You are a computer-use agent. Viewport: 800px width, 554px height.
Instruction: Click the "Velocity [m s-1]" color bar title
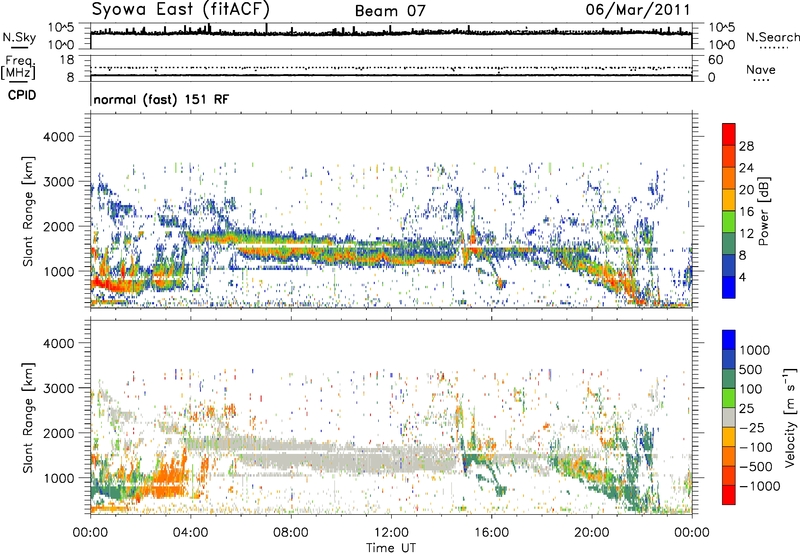pyautogui.click(x=790, y=417)
